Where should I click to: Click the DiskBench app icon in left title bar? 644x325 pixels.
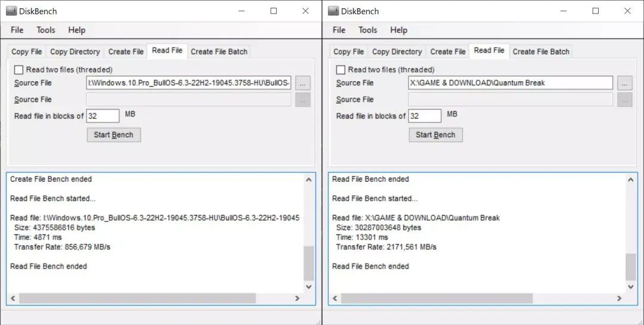pos(11,11)
